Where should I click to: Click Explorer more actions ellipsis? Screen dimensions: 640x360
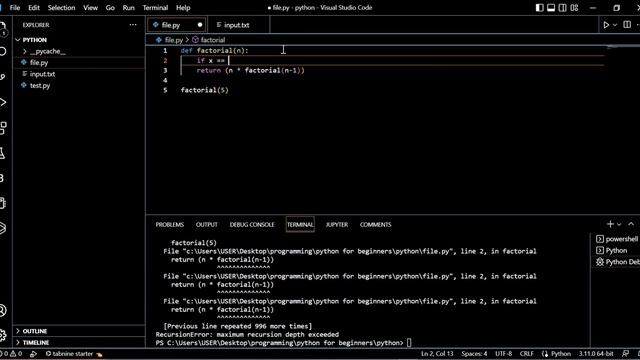click(x=133, y=25)
